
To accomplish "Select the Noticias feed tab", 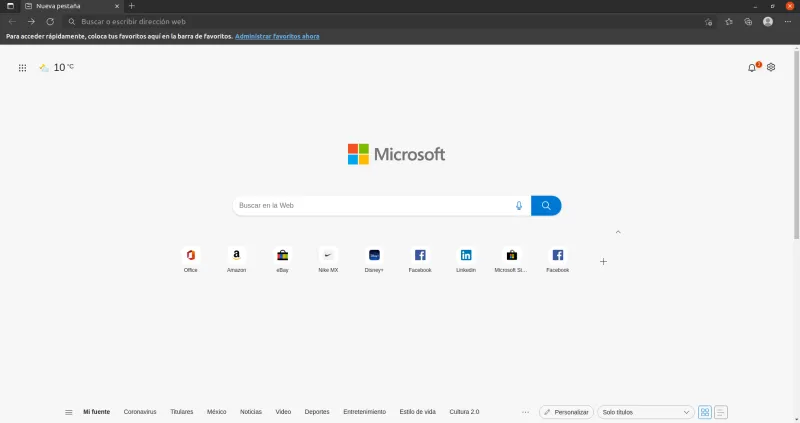I will coord(251,412).
